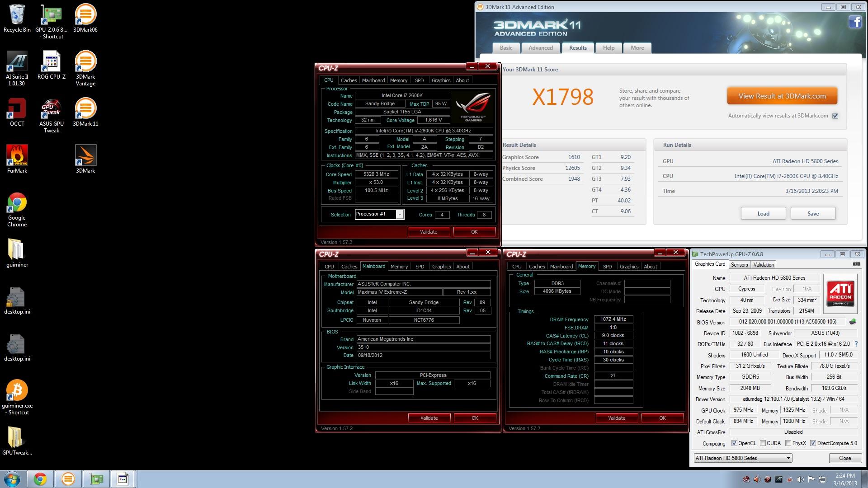
Task: Select the AI Suite II desktop icon
Action: 17,69
